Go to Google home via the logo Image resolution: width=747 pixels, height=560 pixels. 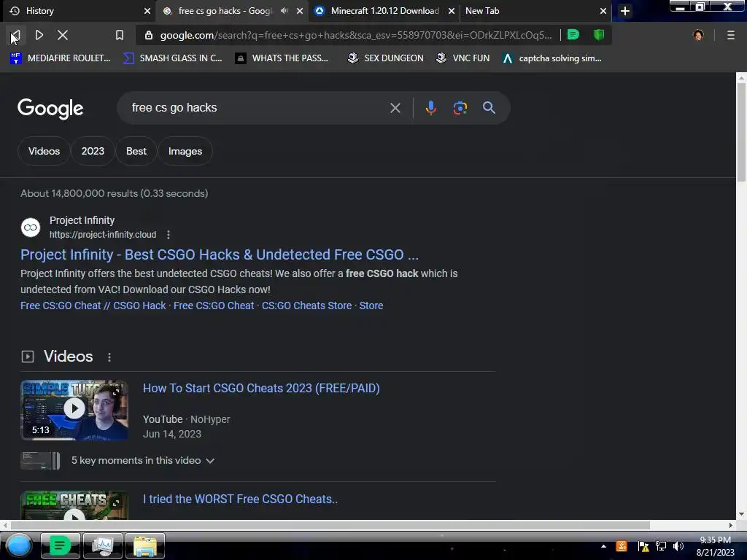click(x=50, y=109)
